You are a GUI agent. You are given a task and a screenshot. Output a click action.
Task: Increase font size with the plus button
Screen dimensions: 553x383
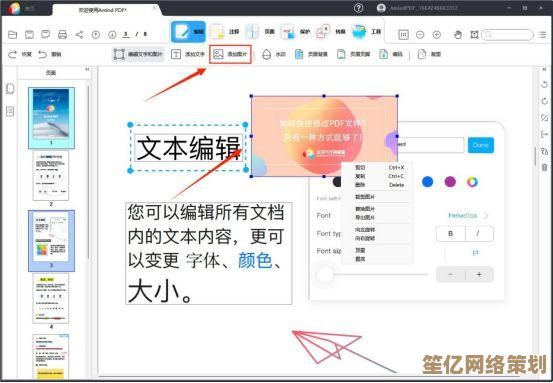click(479, 274)
